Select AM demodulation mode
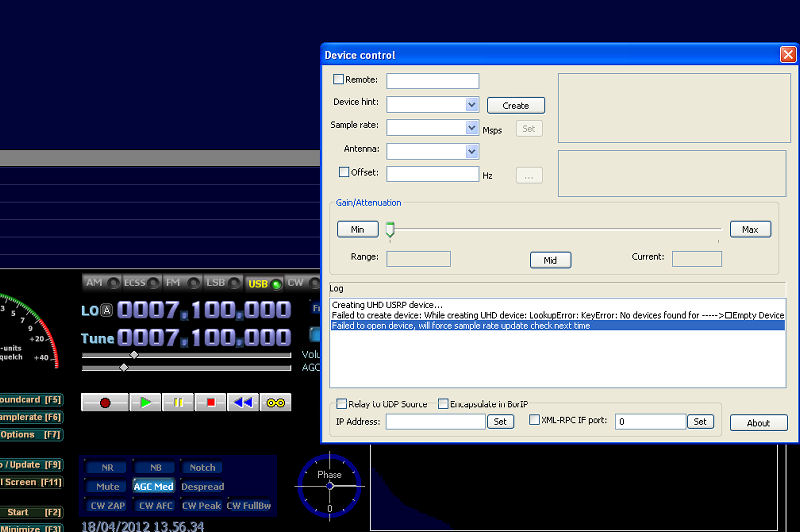Image resolution: width=800 pixels, height=532 pixels. point(102,283)
